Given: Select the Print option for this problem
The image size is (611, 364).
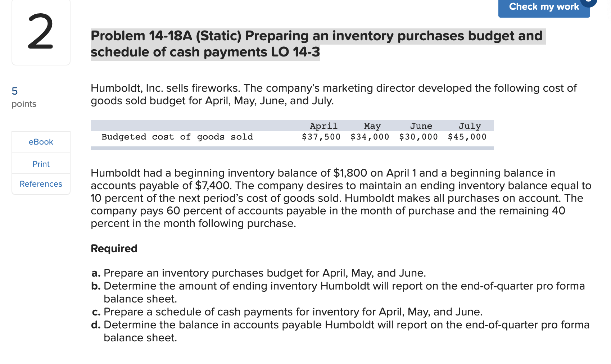Looking at the screenshot, I should tap(41, 164).
